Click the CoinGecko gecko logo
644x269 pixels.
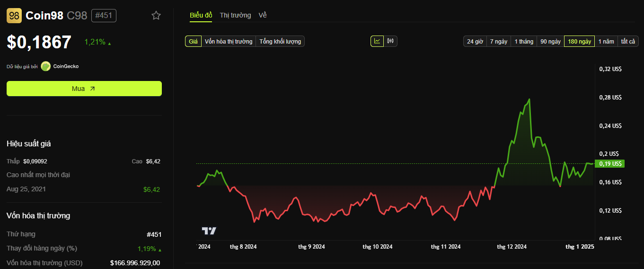[45, 66]
